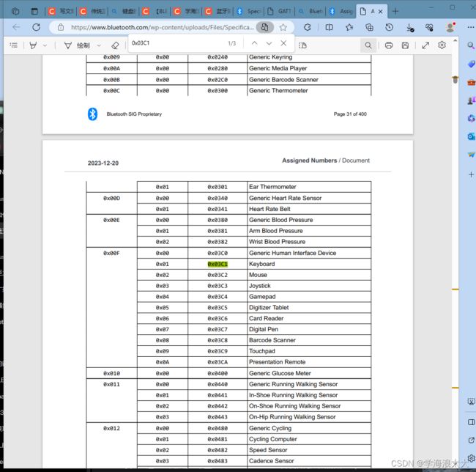
Task: Switch to the Spec tab
Action: [x=249, y=12]
